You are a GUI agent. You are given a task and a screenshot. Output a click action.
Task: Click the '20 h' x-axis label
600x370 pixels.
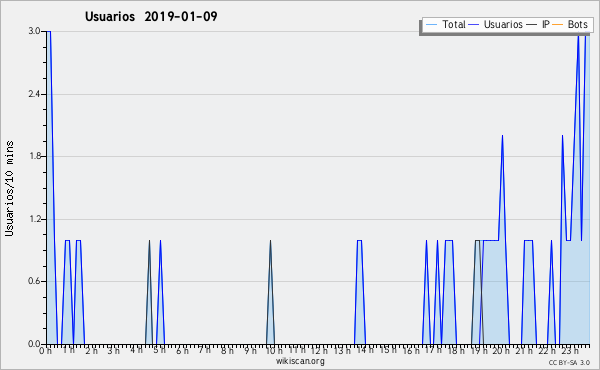click(501, 351)
